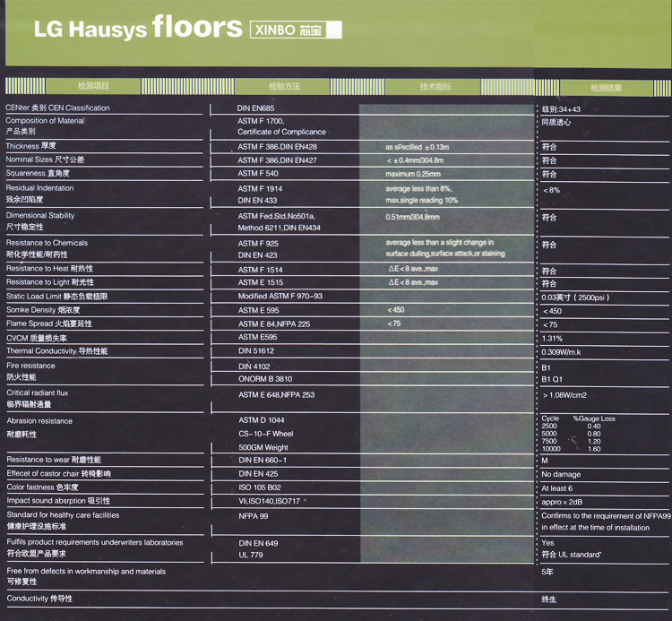672x621 pixels.
Task: Click the Abrasion resistance row label
Action: coord(39,420)
